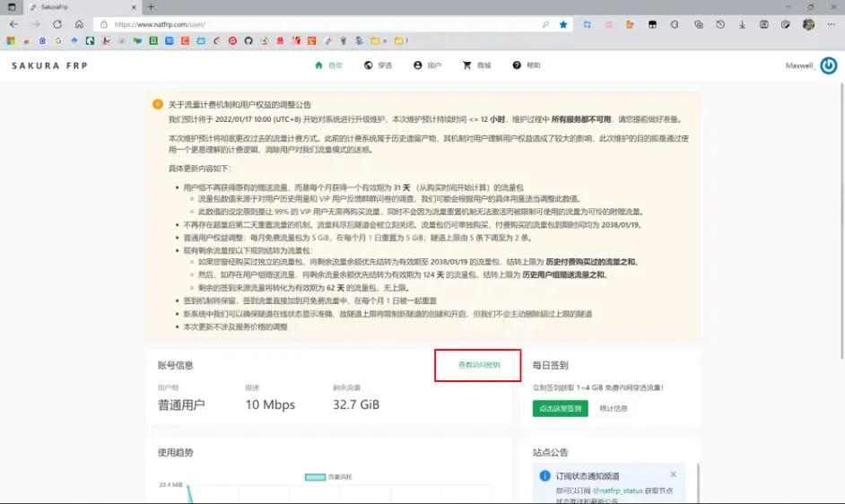This screenshot has height=504, width=845.
Task: Open the 穿透 tunnel menu
Action: coord(378,65)
